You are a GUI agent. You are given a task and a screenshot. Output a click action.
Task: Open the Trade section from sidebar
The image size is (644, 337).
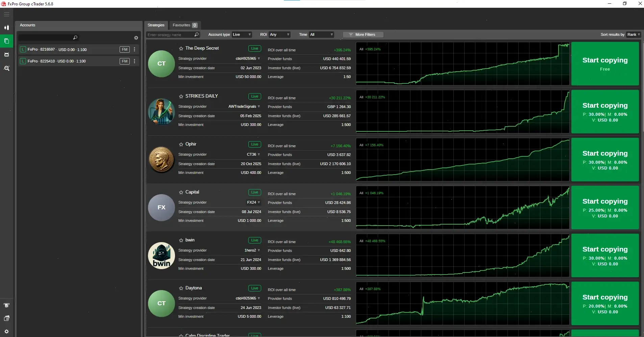(x=6, y=27)
